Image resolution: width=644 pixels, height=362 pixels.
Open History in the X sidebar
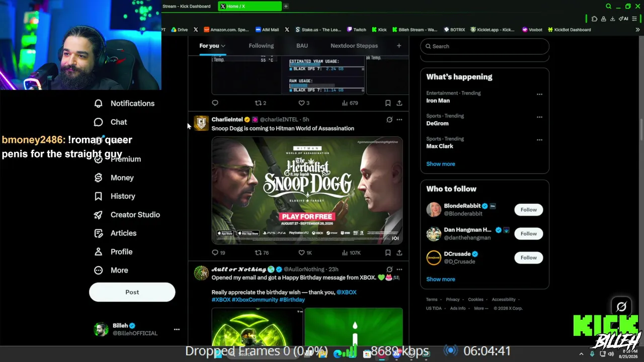[115, 196]
